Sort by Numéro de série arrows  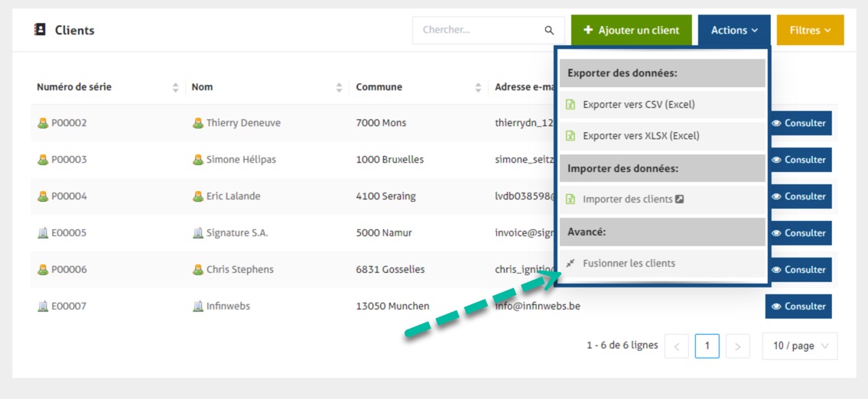pos(176,87)
